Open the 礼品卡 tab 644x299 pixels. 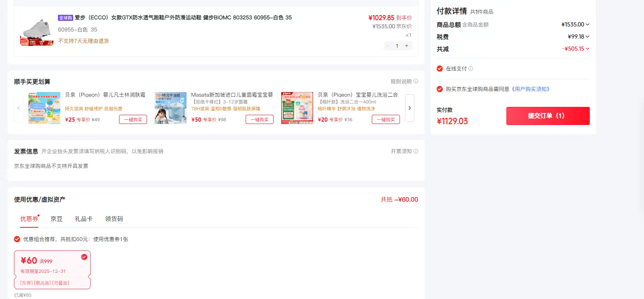pyautogui.click(x=84, y=219)
